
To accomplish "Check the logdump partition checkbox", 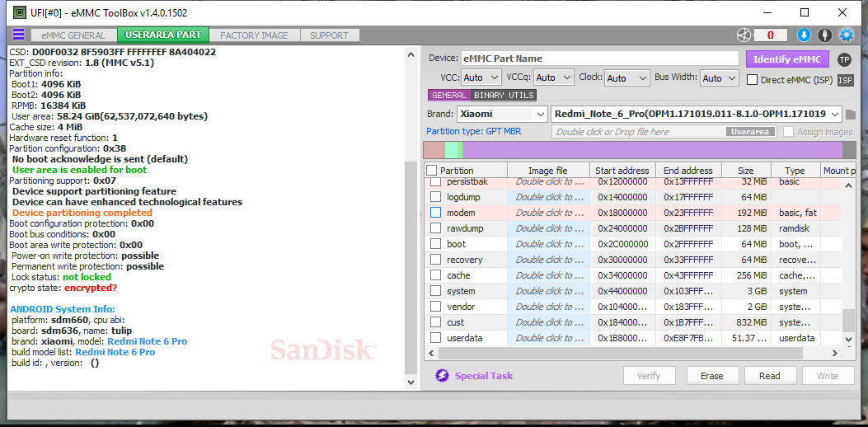I will (436, 197).
